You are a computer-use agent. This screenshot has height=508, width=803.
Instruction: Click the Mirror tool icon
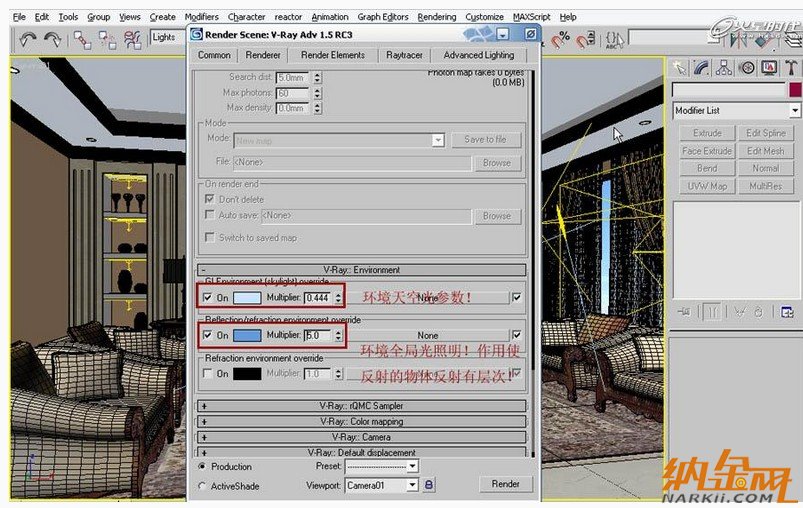coord(738,39)
